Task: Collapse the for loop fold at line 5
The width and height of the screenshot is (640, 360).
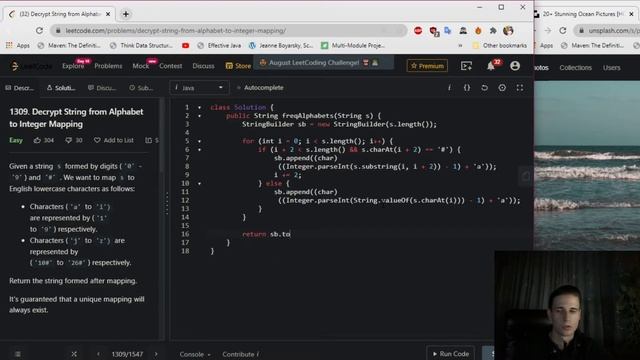Action: point(200,141)
